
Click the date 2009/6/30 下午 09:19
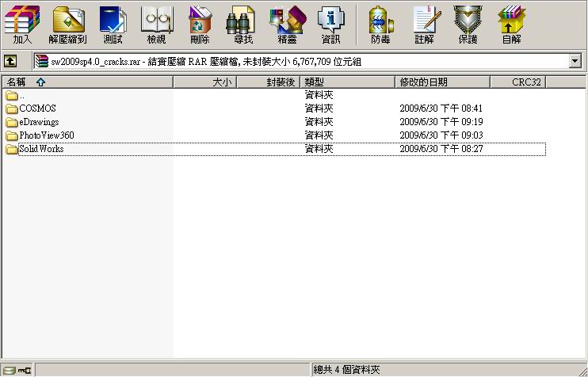(441, 122)
